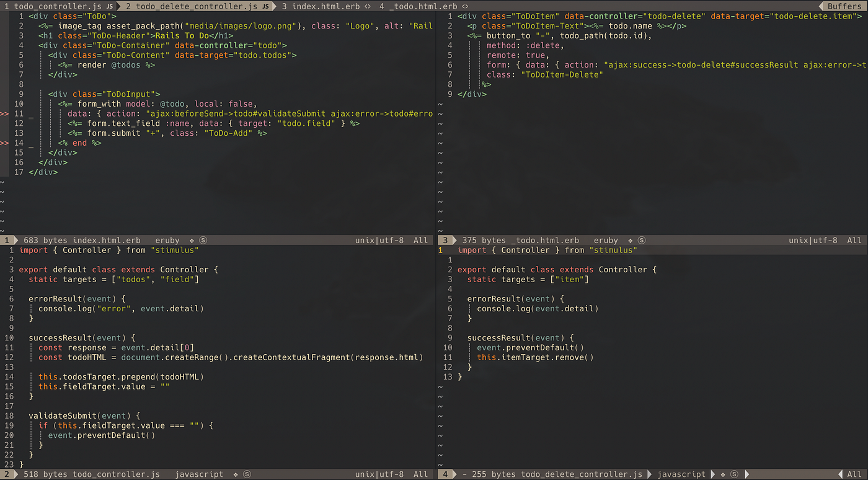Click the buffer number badge '2' in todo_controller.js statusline
868x480 pixels.
tap(6, 474)
